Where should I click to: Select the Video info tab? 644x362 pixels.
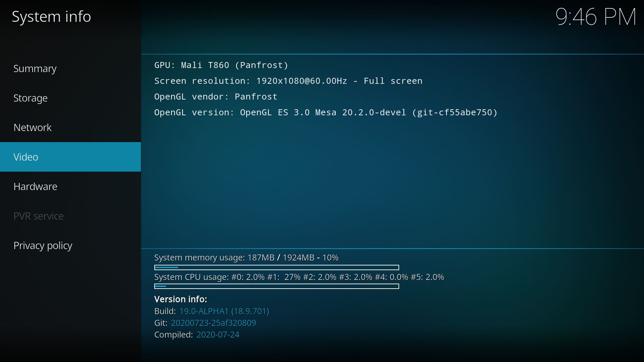pos(70,157)
